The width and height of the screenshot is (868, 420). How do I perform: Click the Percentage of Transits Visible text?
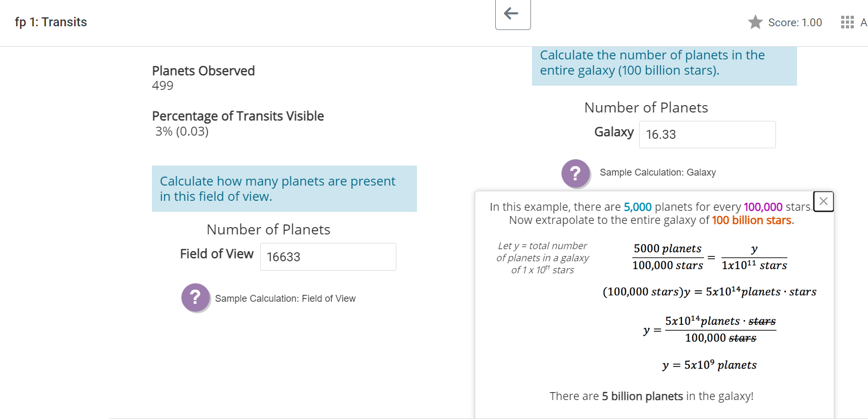pos(237,116)
